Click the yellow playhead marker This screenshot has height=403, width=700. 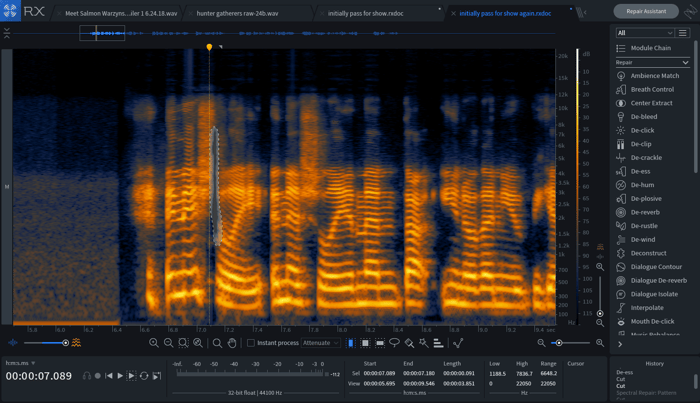coord(209,47)
